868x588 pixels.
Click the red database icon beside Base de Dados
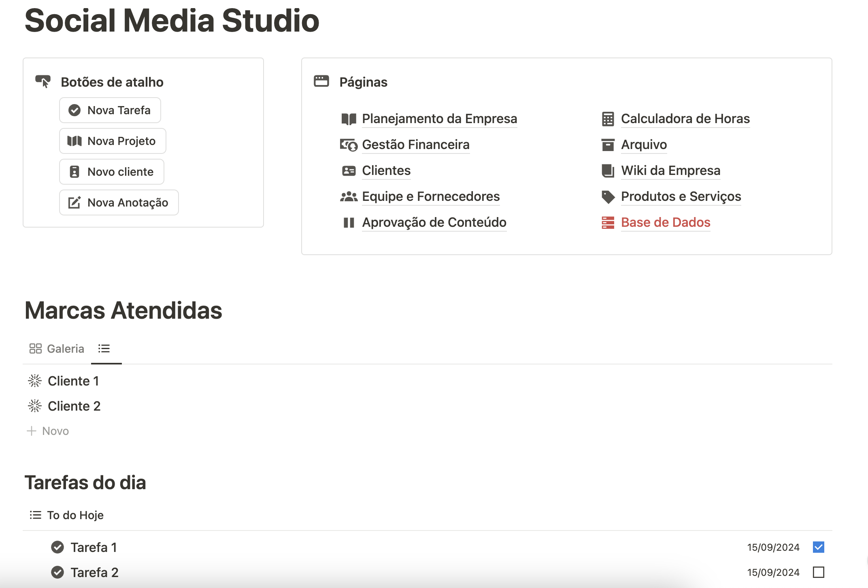(608, 223)
